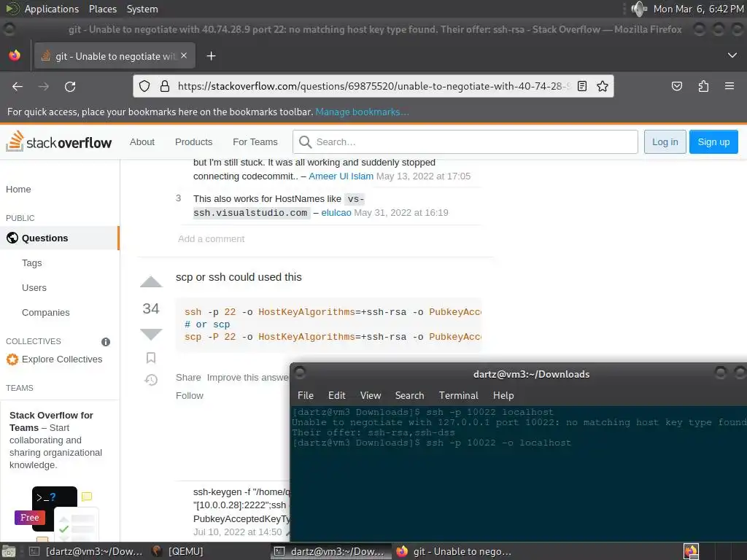Image resolution: width=747 pixels, height=560 pixels.
Task: Save page to Pocket
Action: point(676,86)
